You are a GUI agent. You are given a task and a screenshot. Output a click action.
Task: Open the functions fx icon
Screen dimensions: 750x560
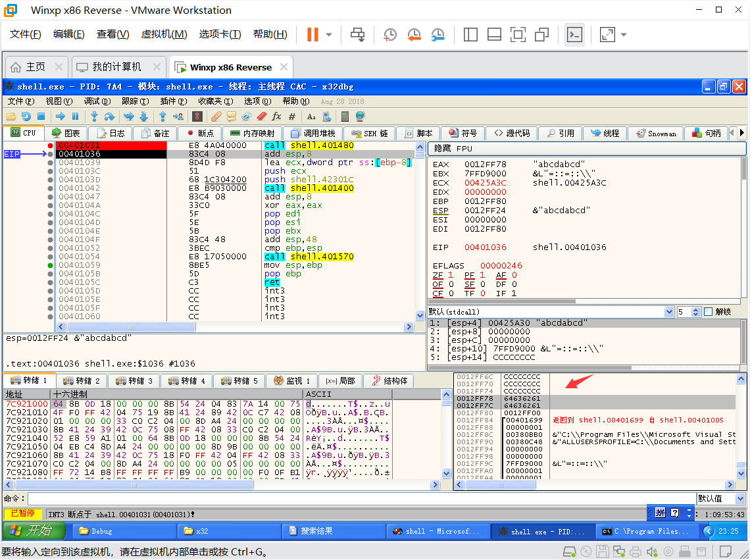pos(276,116)
